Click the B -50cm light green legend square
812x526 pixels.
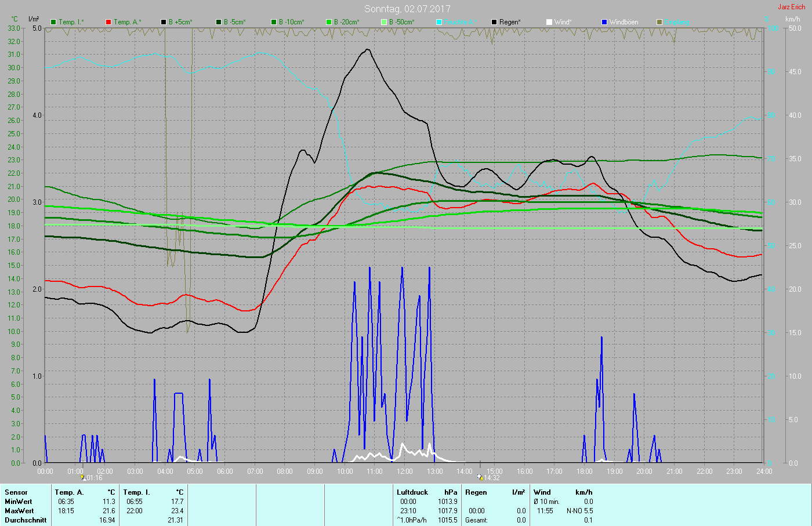384,22
